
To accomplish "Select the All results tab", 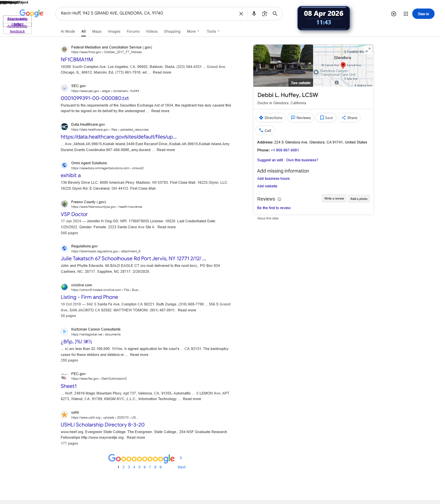I will (84, 31).
